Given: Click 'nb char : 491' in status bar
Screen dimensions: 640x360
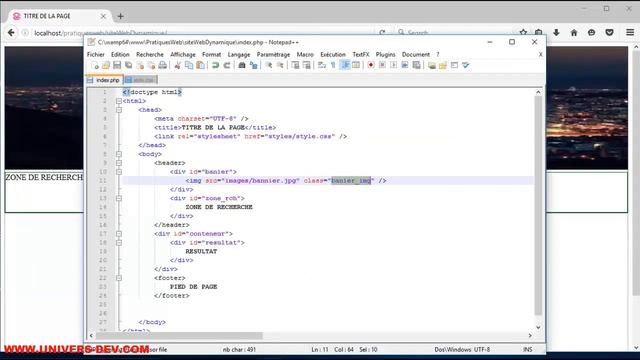Looking at the screenshot, I should pyautogui.click(x=239, y=349).
